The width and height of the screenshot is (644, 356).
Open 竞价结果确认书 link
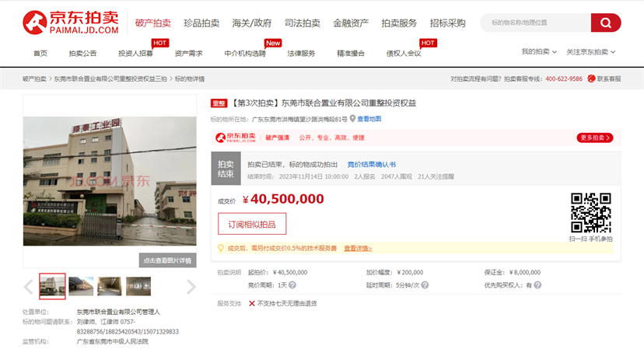(x=372, y=164)
